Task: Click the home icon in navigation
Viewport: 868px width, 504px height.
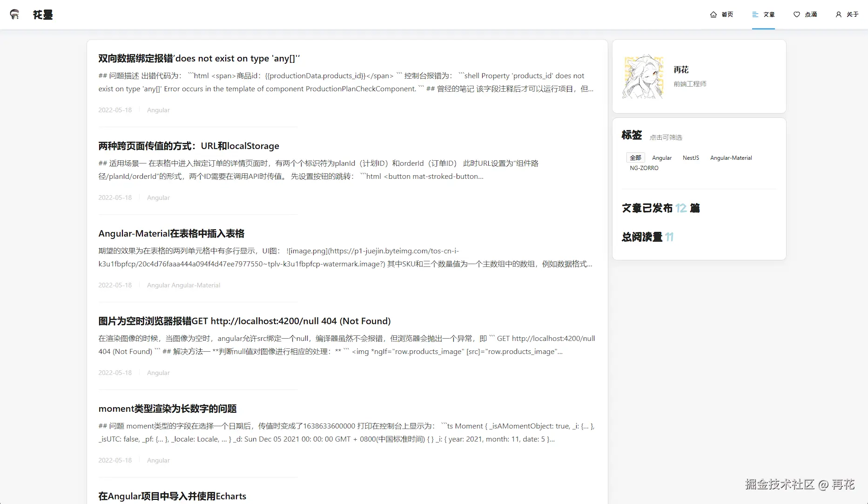Action: pyautogui.click(x=713, y=14)
